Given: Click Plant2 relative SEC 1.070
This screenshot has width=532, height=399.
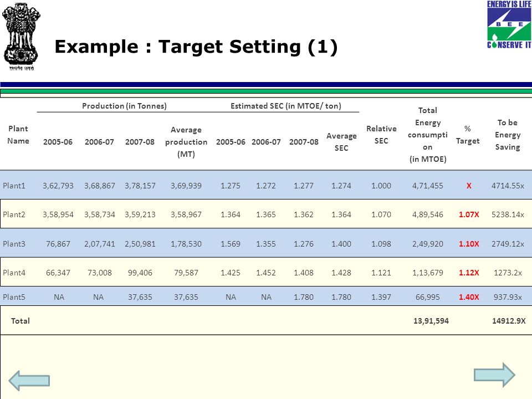Looking at the screenshot, I should point(381,214).
